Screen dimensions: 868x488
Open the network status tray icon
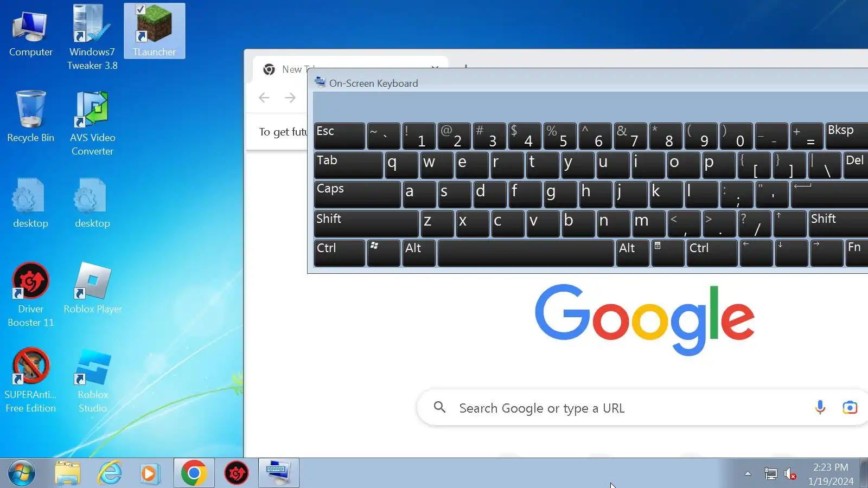click(x=770, y=474)
